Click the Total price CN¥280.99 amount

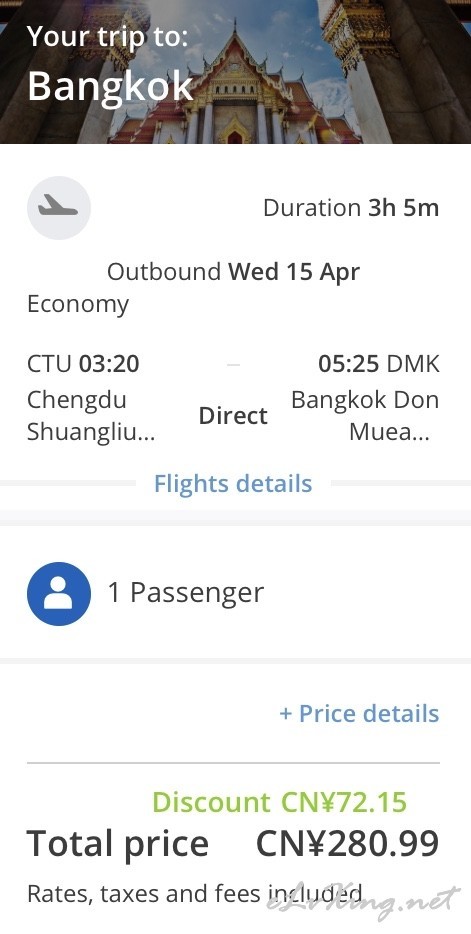tap(348, 843)
